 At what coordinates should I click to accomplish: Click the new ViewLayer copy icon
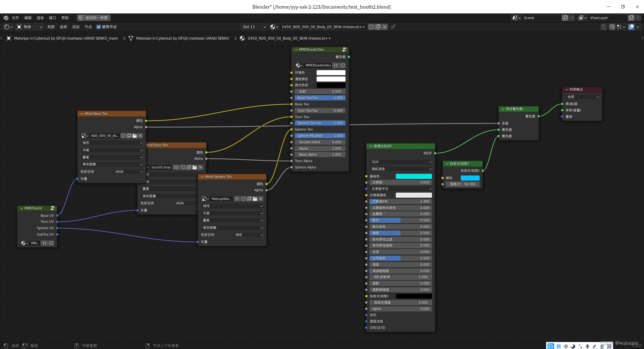click(631, 18)
